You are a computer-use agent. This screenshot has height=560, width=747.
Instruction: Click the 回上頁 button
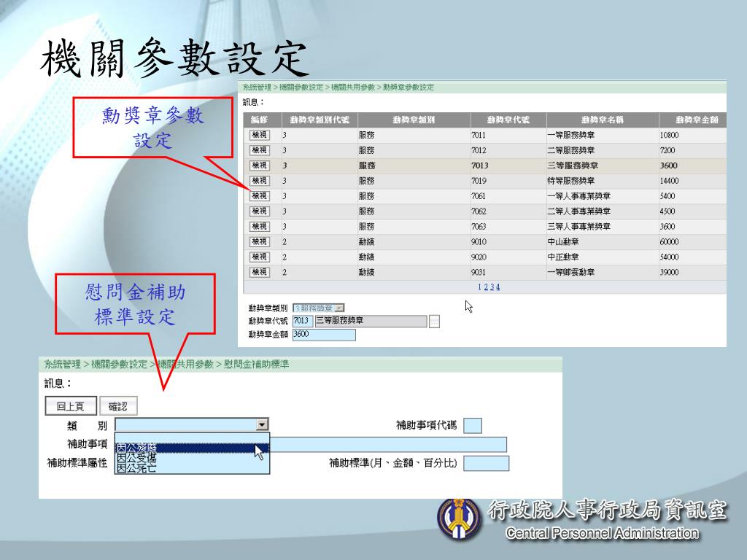click(x=71, y=406)
